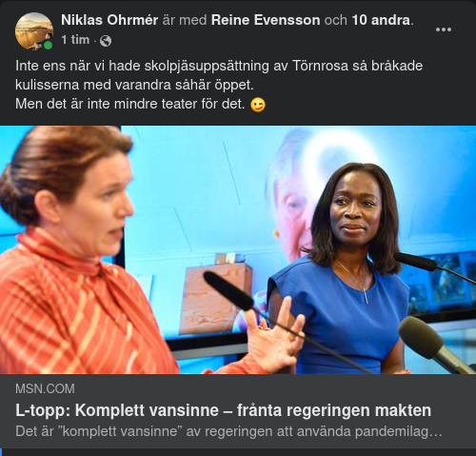
Task: Click the winking emoji in the post
Action: [258, 105]
